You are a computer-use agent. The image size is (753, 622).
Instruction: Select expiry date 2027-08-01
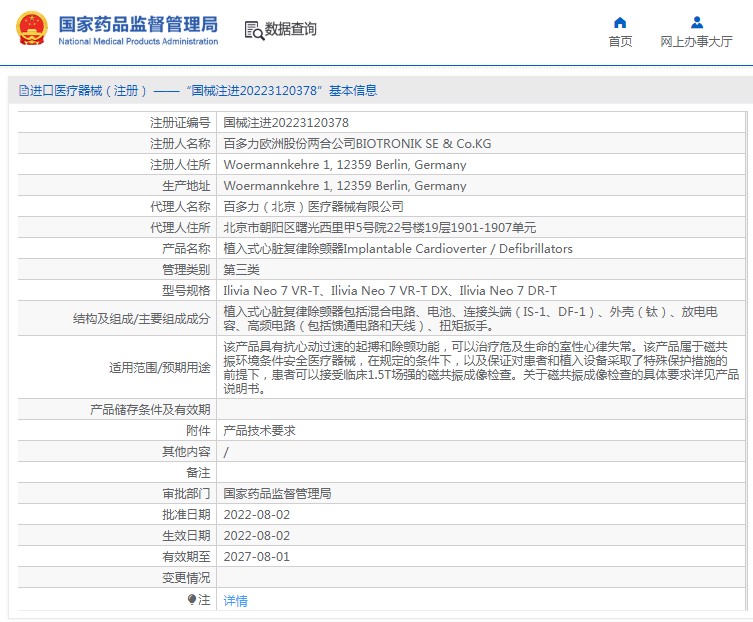[x=256, y=557]
